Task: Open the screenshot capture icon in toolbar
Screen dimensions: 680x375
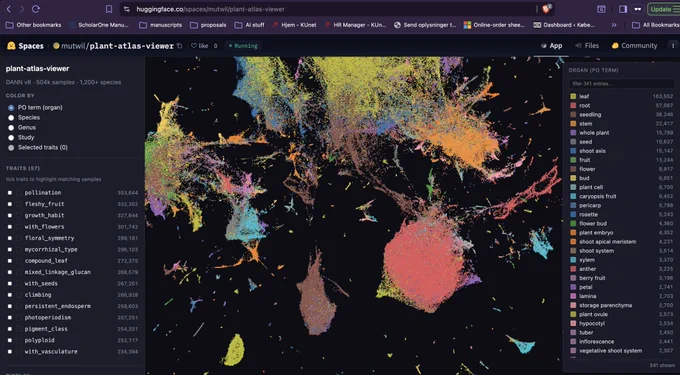Action: (601, 9)
